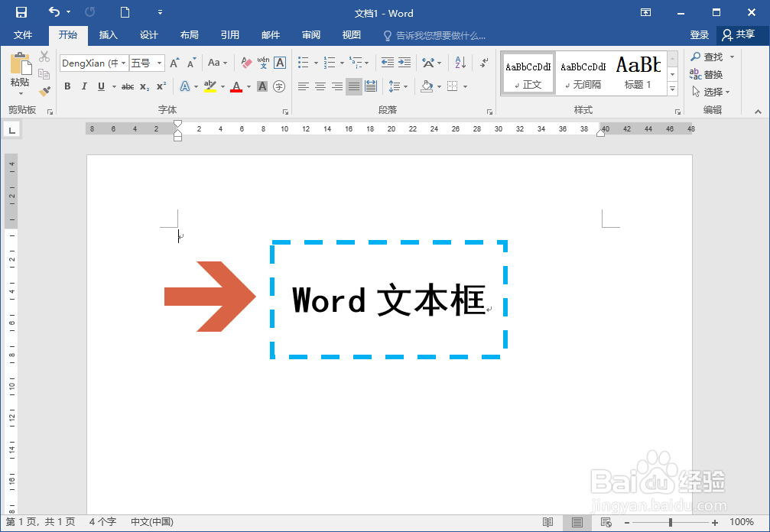Click the zoom slider handle
This screenshot has height=532, width=770.
pyautogui.click(x=671, y=523)
